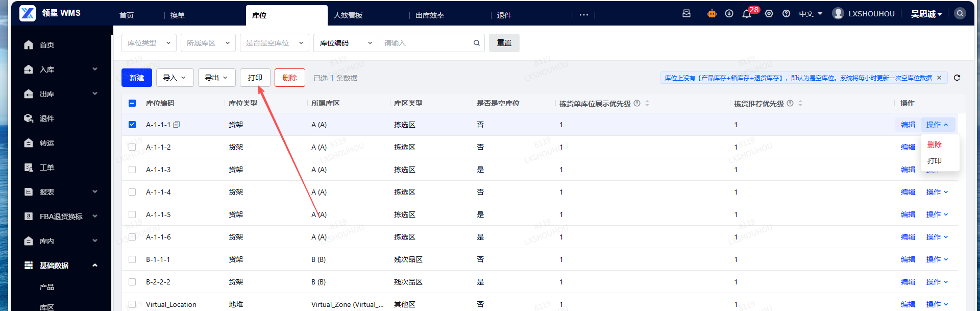Open the orange robot assistant icon
This screenshot has height=311, width=980.
pos(712,14)
